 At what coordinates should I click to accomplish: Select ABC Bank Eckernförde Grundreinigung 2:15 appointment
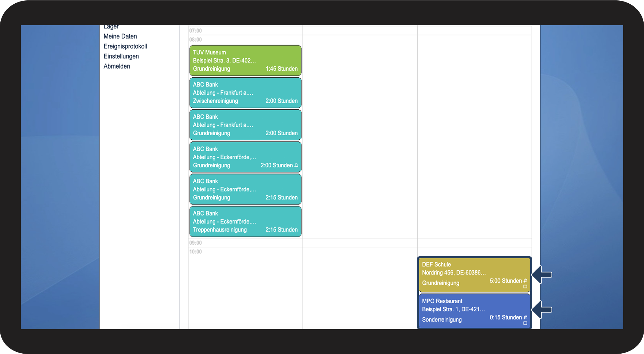coord(245,189)
